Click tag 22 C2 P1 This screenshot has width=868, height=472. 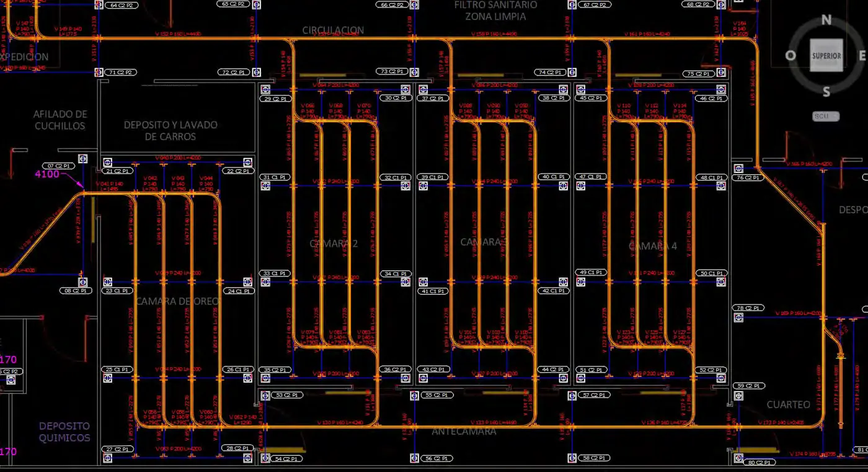[x=237, y=171]
